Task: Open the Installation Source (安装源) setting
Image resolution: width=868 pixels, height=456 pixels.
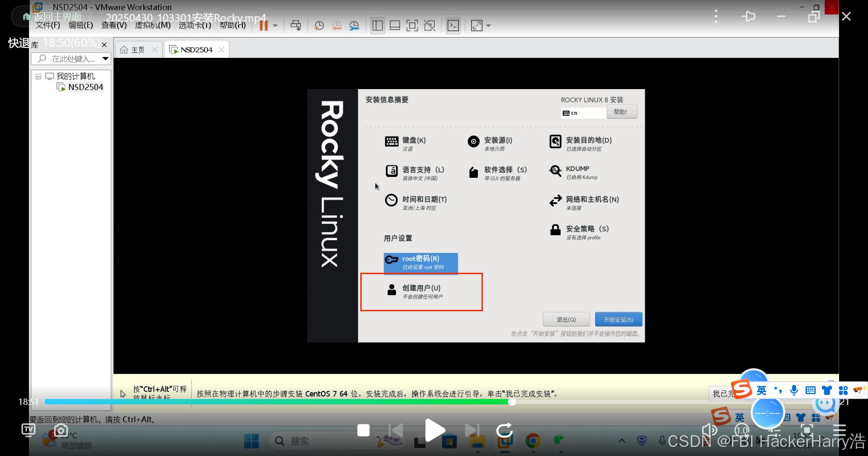Action: pos(490,143)
